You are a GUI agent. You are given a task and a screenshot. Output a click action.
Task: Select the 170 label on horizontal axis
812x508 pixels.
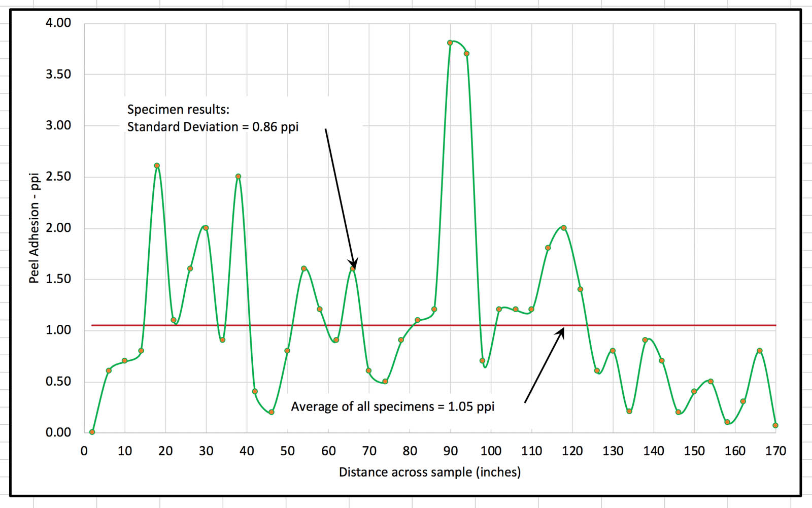775,451
